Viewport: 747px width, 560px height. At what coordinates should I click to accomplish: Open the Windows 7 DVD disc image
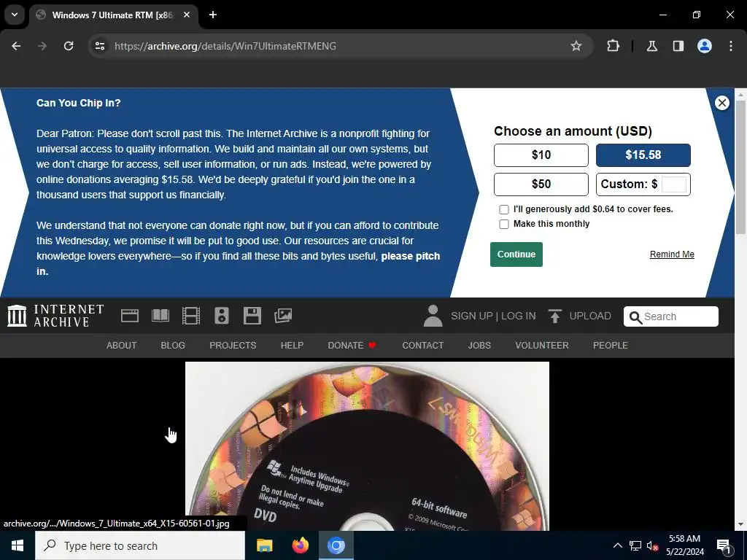click(x=367, y=446)
